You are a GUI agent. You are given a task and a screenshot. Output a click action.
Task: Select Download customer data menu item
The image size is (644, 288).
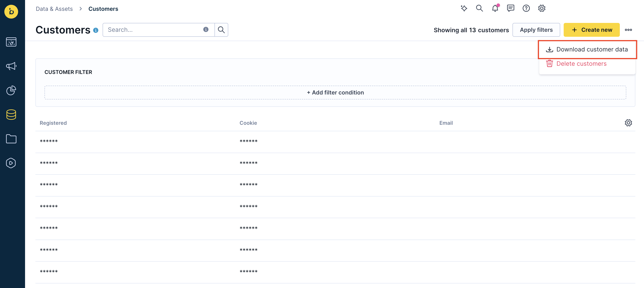(x=587, y=49)
